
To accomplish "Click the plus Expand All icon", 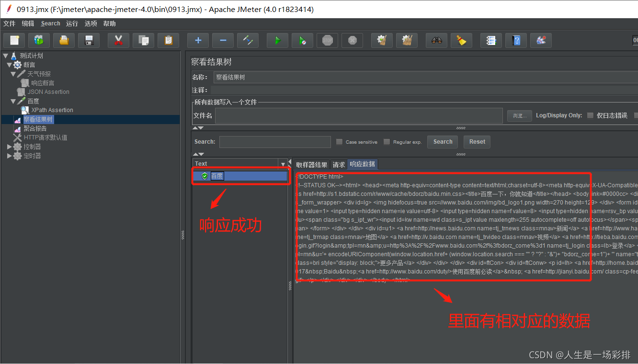I will pos(198,40).
